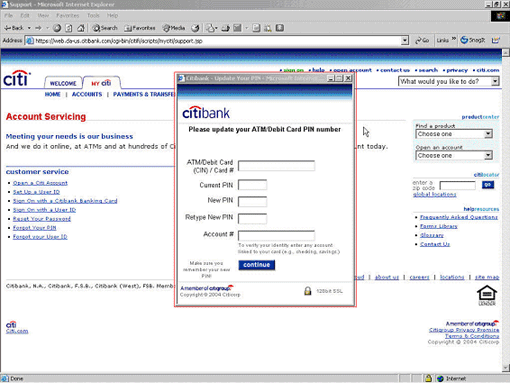Image resolution: width=510 pixels, height=383 pixels.
Task: Open the 'Forgot Your PIN' link
Action: tap(34, 228)
